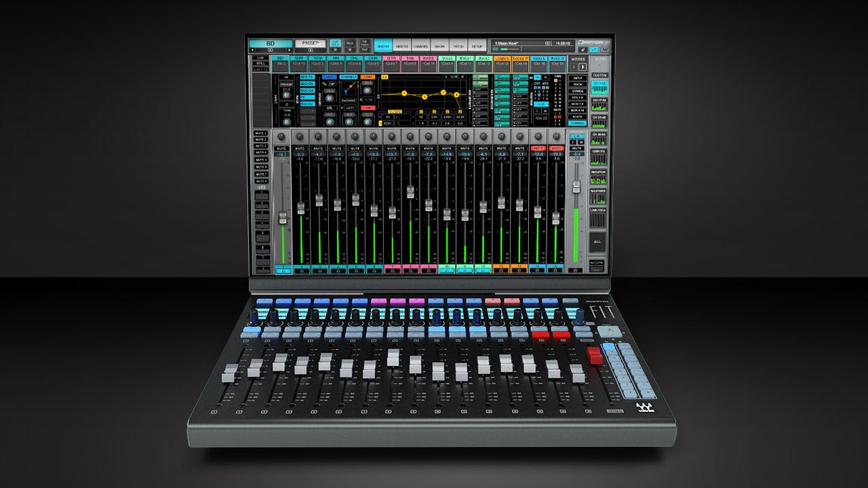Image resolution: width=868 pixels, height=488 pixels.
Task: Select the Dynamics section of the channel strip
Action: point(349,77)
